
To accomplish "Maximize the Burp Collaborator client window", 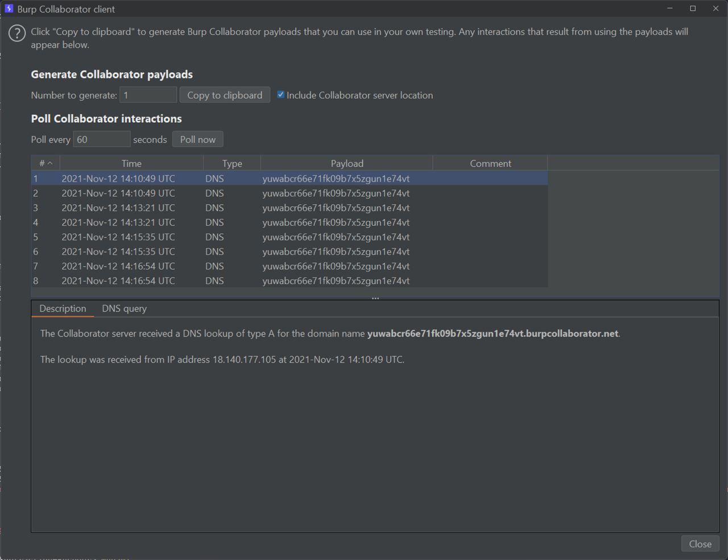I will point(693,9).
